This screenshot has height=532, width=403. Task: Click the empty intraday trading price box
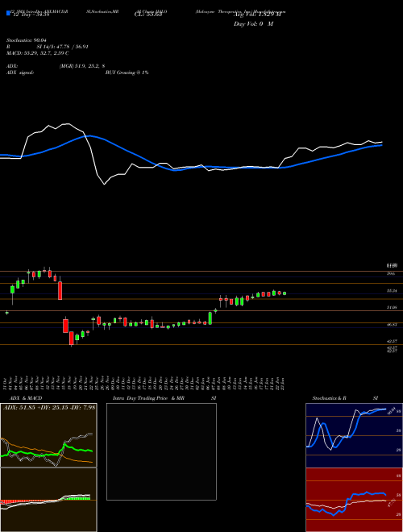tap(161, 451)
